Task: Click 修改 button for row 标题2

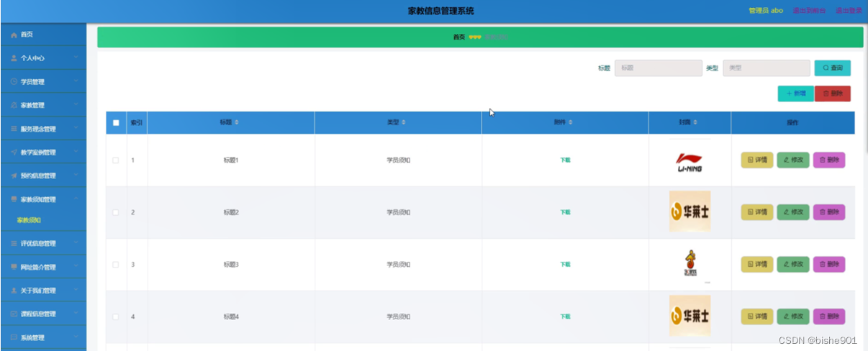Action: coord(793,212)
